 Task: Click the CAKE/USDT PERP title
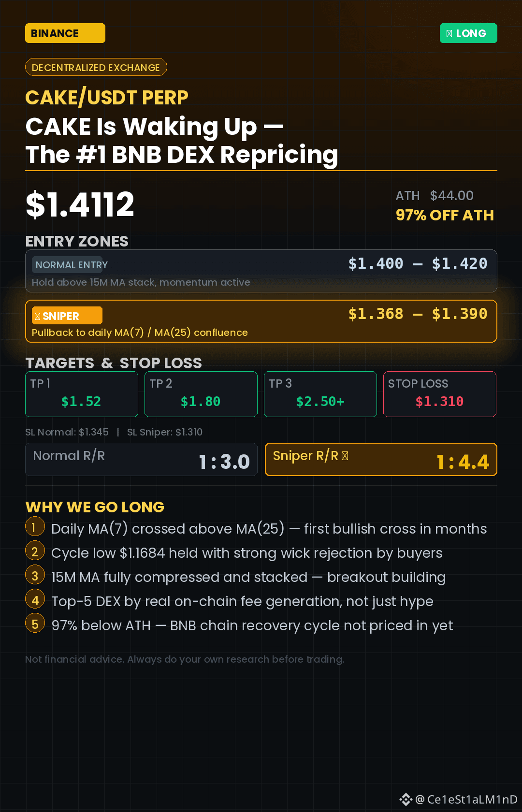107,98
